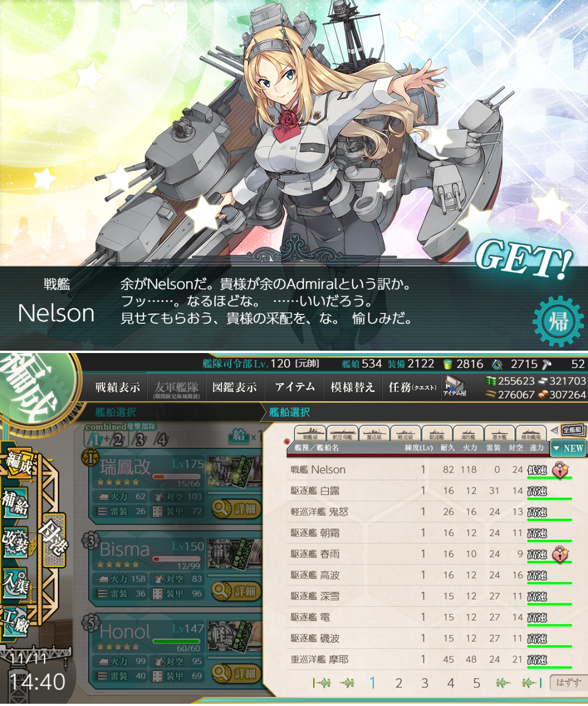
Task: Open the 入渠 docking sidebar icon
Action: tap(15, 583)
